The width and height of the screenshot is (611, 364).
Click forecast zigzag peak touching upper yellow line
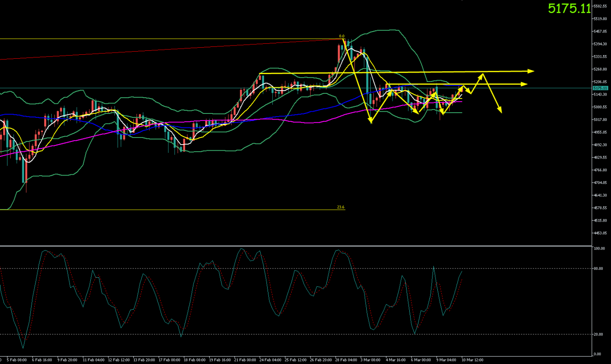483,74
